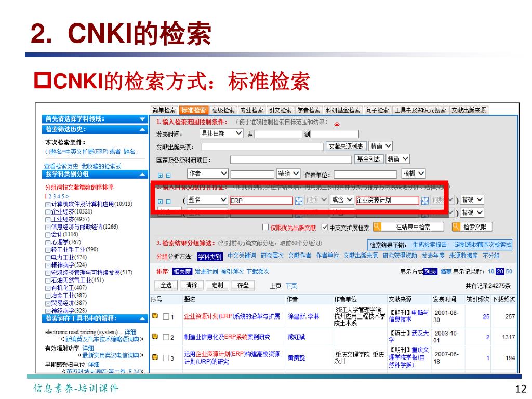Click the document icon of result 3
Screen dimensions: 532x399
(x=155, y=357)
